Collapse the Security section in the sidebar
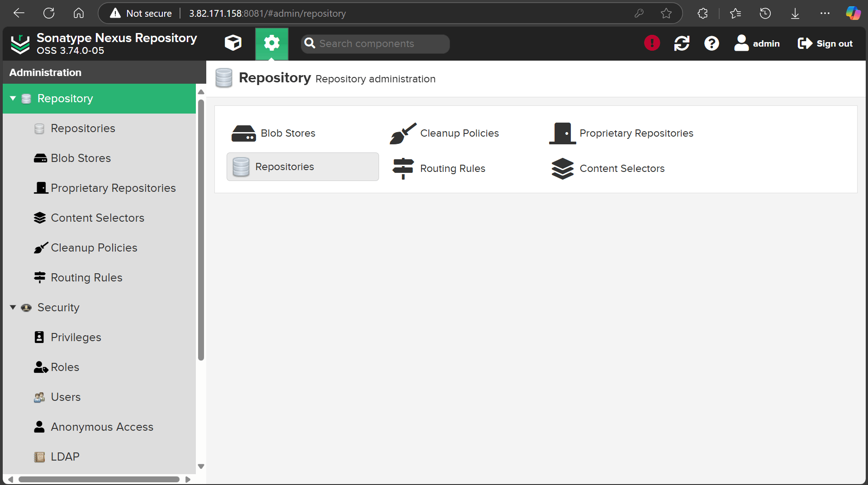Image resolution: width=868 pixels, height=485 pixels. (13, 307)
